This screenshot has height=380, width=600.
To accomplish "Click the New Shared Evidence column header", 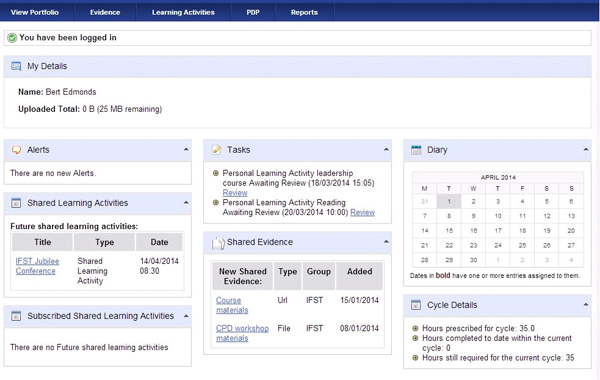I will coord(243,276).
